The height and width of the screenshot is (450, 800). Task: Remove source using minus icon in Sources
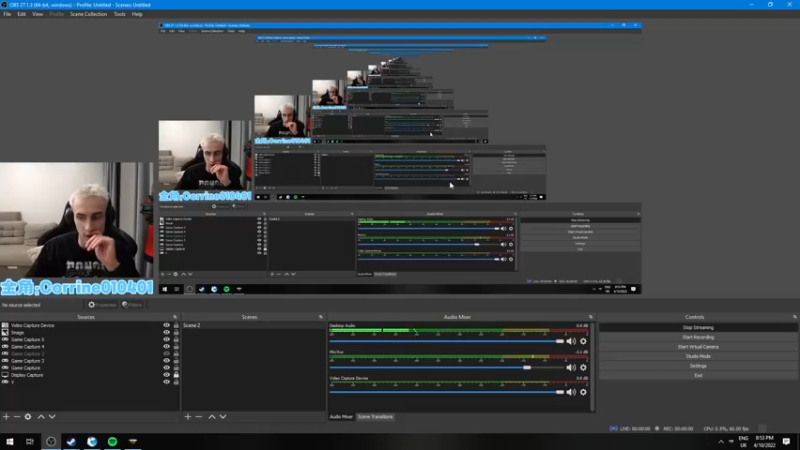point(17,416)
